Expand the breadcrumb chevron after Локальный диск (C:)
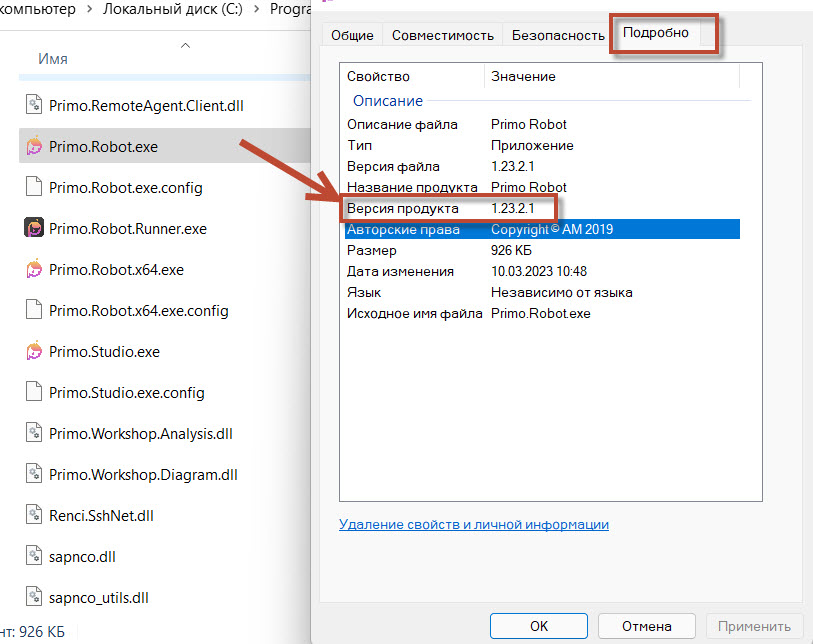 [x=256, y=9]
